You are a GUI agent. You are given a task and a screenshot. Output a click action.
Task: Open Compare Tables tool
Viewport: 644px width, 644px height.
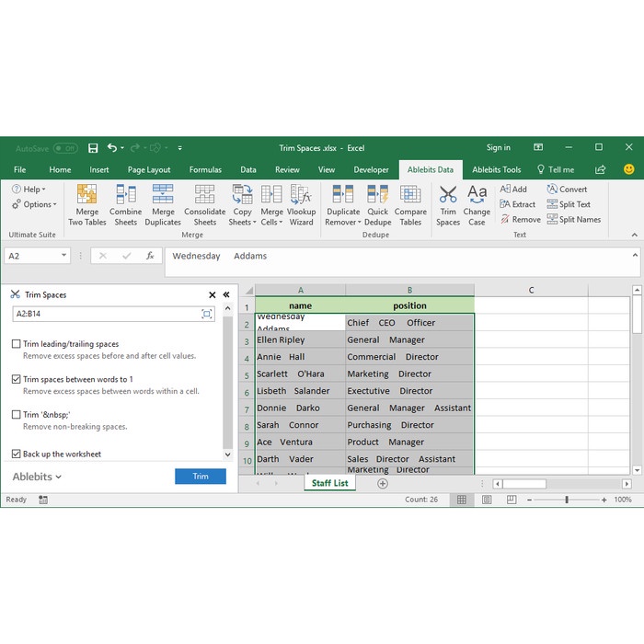[x=410, y=205]
